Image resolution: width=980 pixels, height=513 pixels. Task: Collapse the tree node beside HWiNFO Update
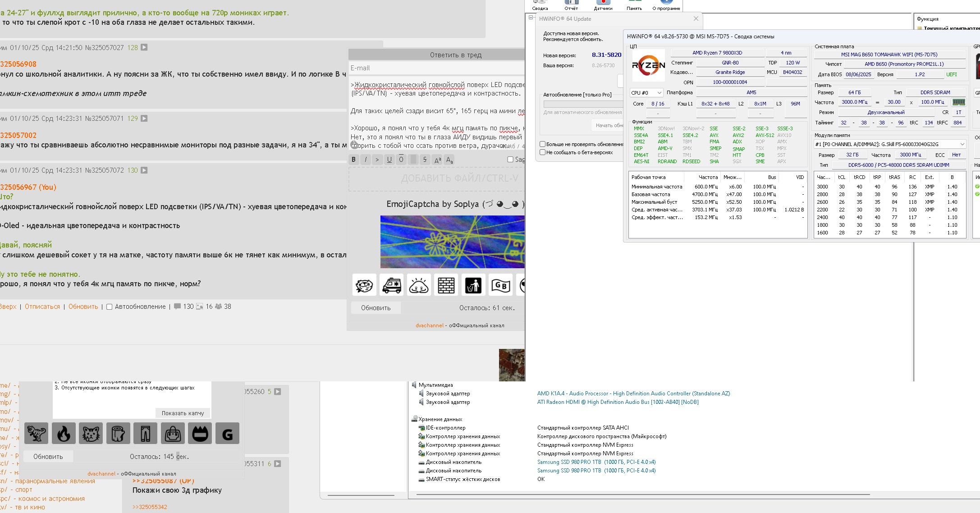tap(531, 18)
